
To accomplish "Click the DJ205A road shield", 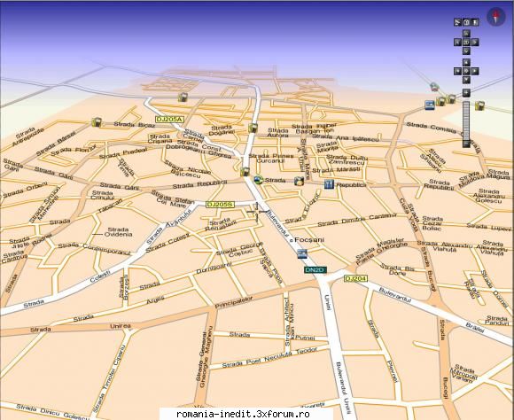I will (x=170, y=120).
